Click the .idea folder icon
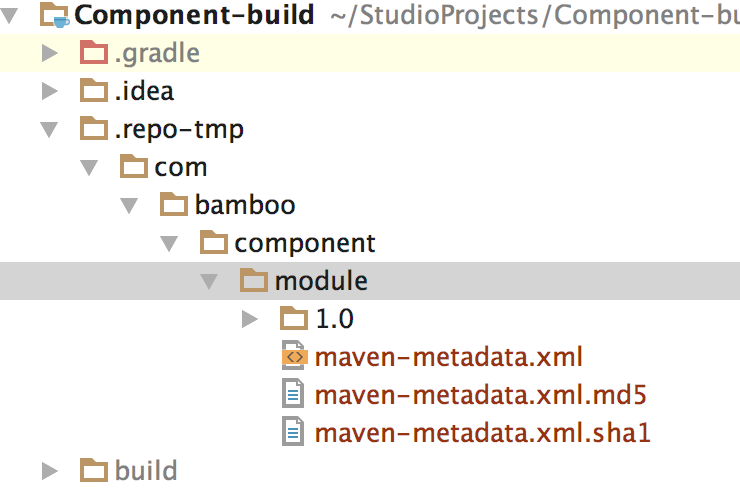 pos(93,91)
